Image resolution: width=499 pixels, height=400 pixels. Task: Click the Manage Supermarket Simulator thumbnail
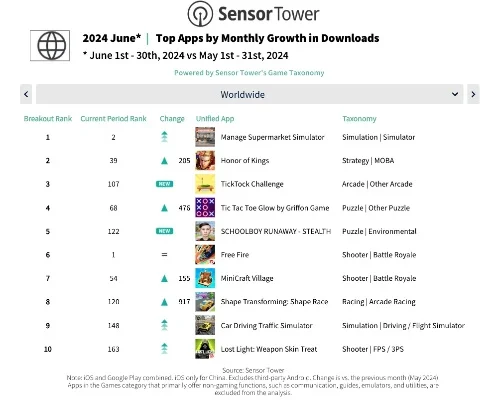tap(205, 137)
